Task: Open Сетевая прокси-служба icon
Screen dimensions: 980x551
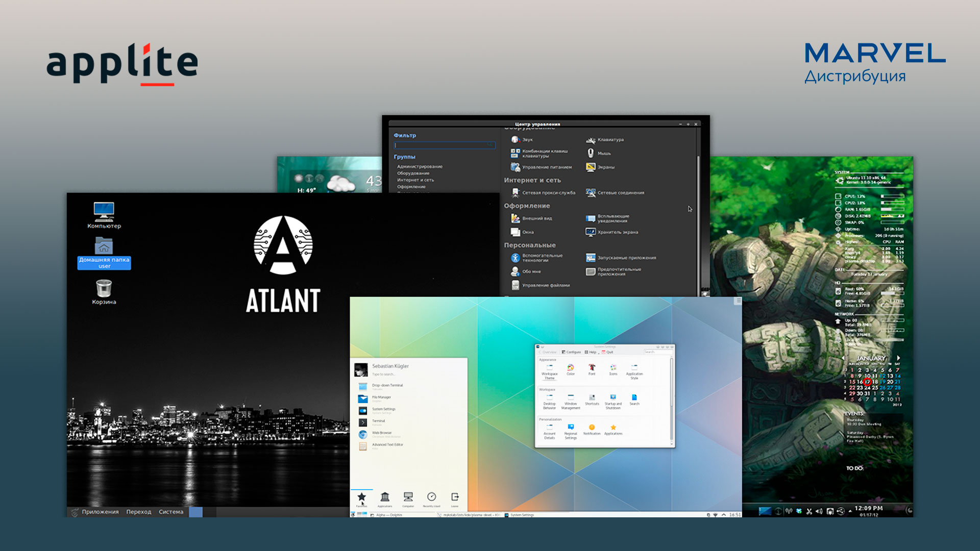Action: point(543,193)
